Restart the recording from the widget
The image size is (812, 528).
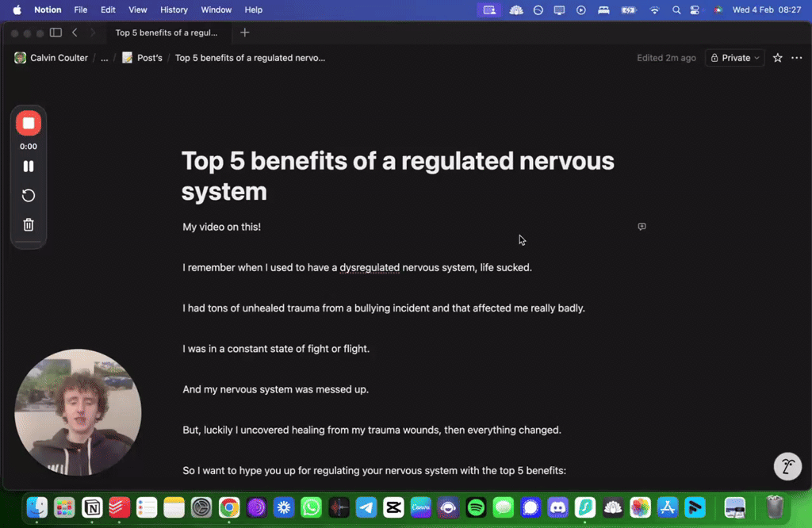pyautogui.click(x=29, y=195)
